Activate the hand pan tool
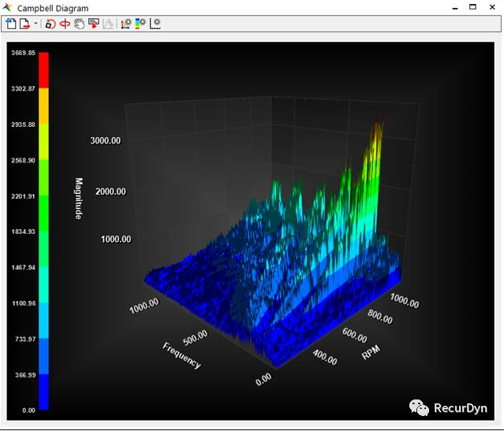 pos(79,24)
